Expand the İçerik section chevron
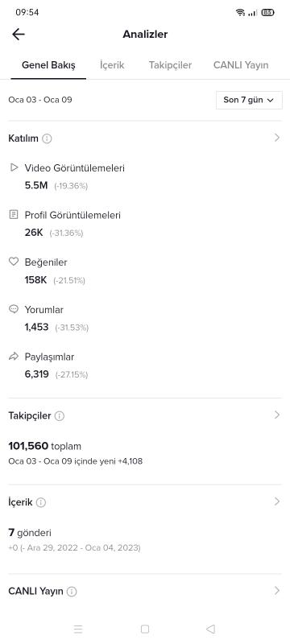The height and width of the screenshot is (644, 290). pyautogui.click(x=277, y=502)
